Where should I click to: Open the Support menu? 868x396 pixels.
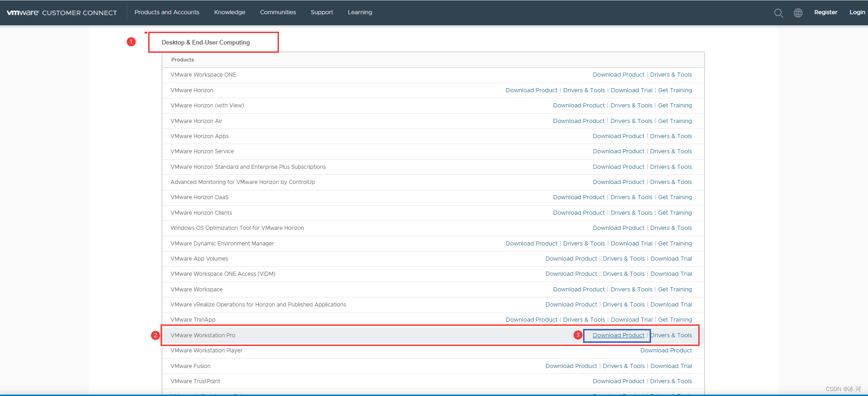point(322,12)
